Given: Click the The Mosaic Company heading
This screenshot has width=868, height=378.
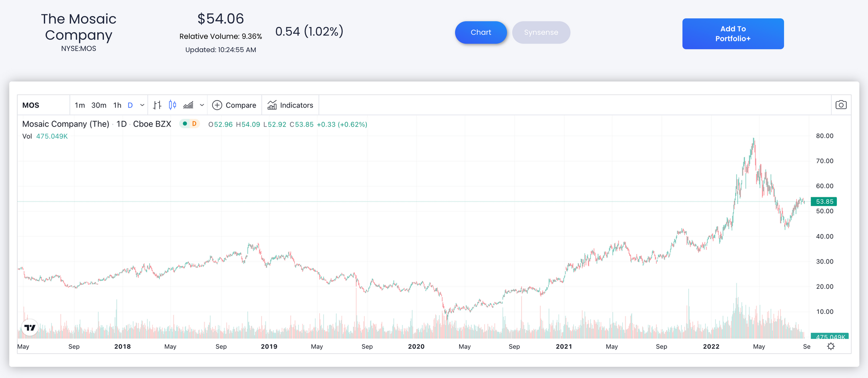Looking at the screenshot, I should (79, 27).
